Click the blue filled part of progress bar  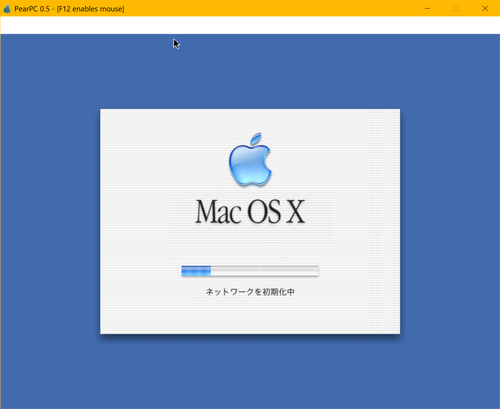(x=196, y=271)
